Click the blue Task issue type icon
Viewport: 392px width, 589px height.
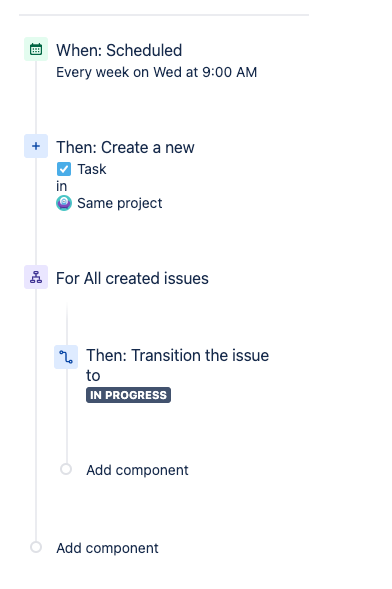pos(64,169)
